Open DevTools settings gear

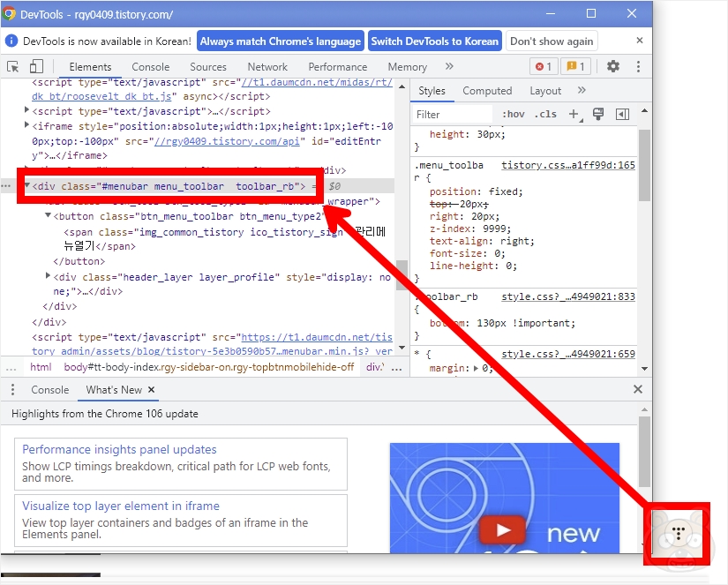pyautogui.click(x=613, y=66)
